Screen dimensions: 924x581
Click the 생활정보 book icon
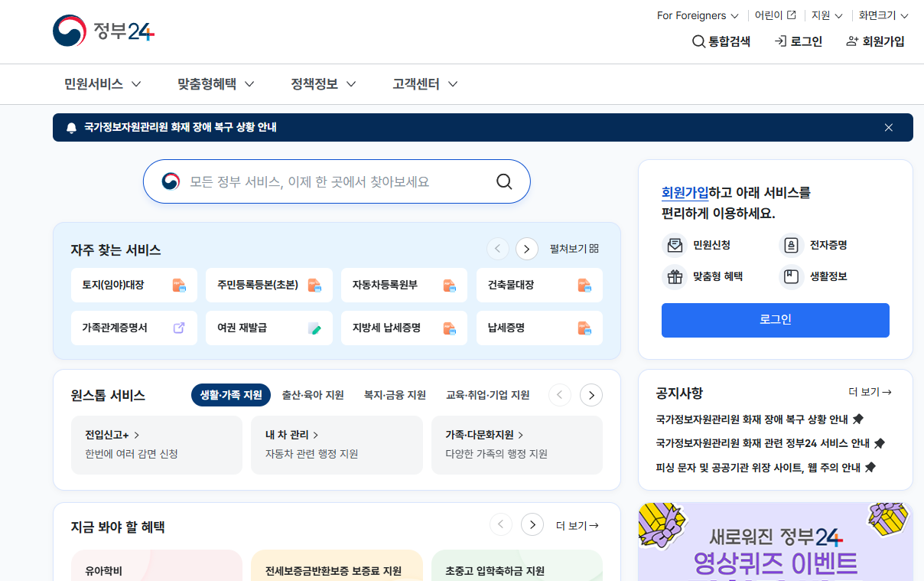click(x=790, y=277)
